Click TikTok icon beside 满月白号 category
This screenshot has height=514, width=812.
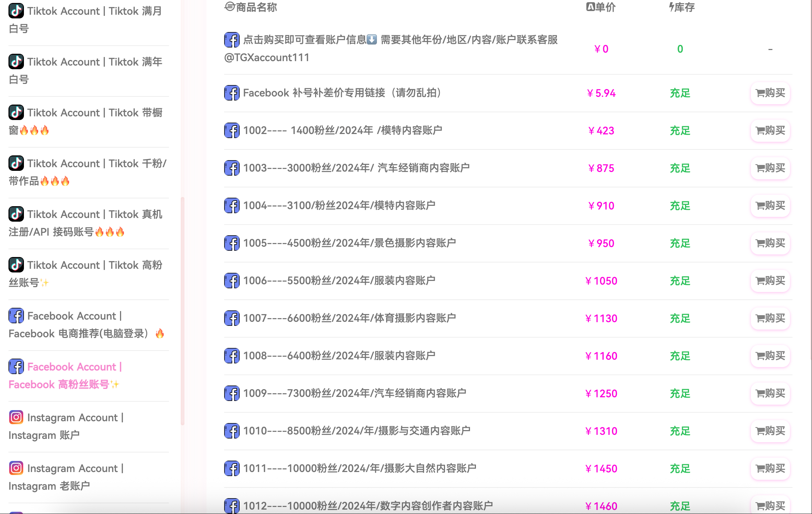tap(16, 11)
